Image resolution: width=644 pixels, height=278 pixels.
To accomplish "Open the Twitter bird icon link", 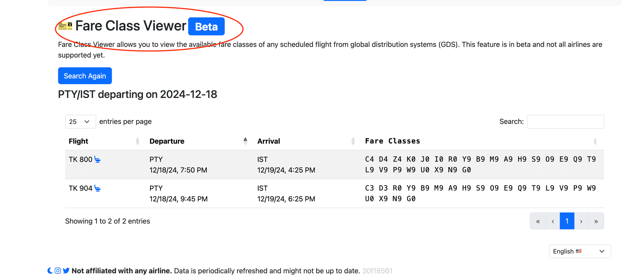I will (66, 271).
